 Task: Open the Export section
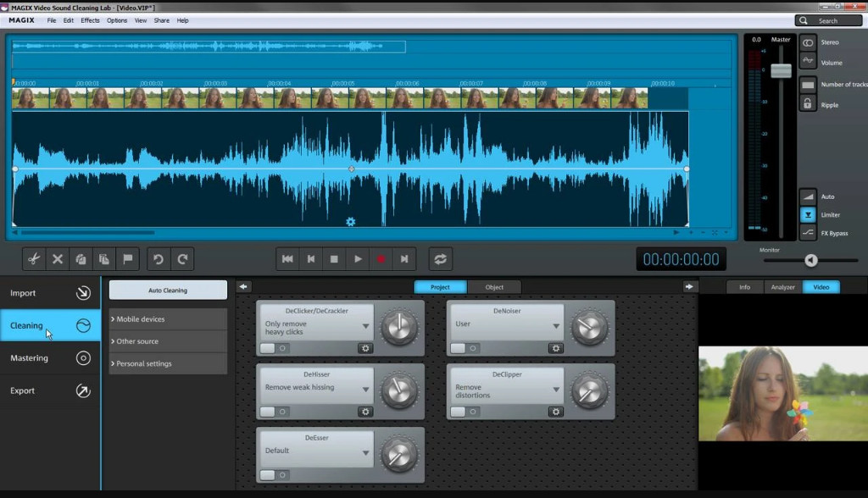point(50,390)
